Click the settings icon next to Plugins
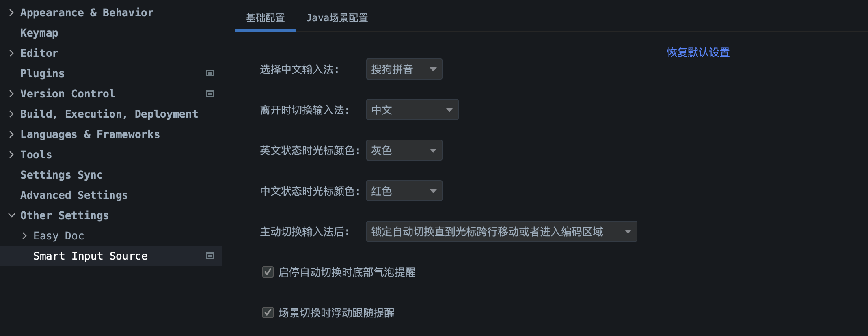Viewport: 868px width, 336px height. pyautogui.click(x=209, y=73)
